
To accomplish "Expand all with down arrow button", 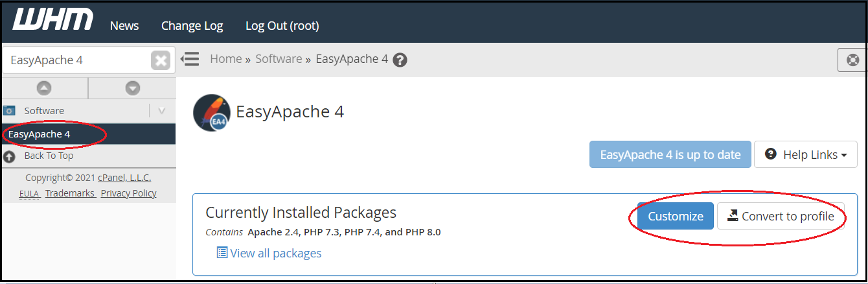I will point(132,88).
